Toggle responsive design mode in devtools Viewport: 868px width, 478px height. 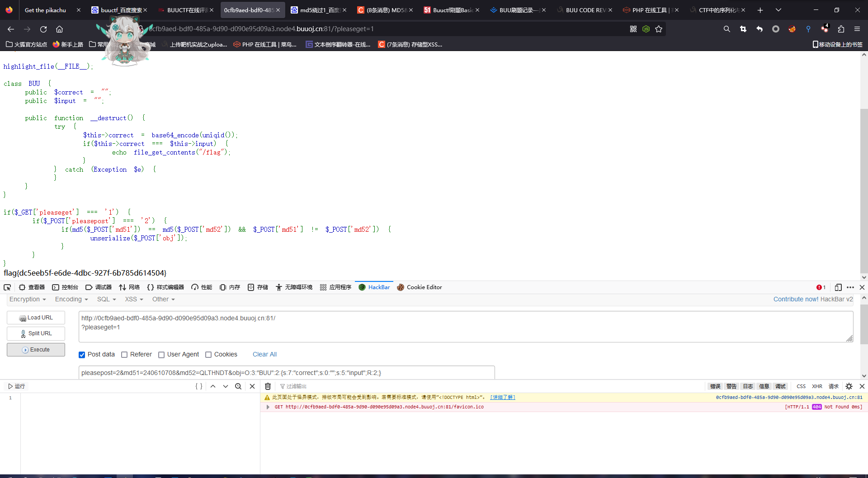pos(839,287)
